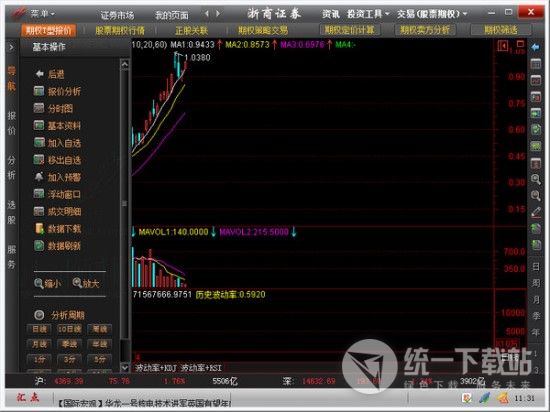This screenshot has height=412, width=550.
Task: Click the 放大 magnifier to zoom in
Action: click(x=77, y=283)
